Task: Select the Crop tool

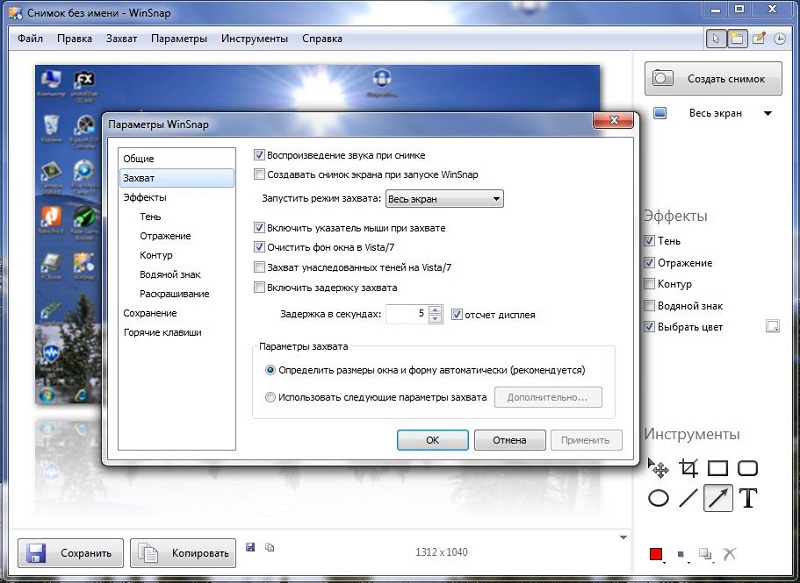Action: pyautogui.click(x=688, y=468)
